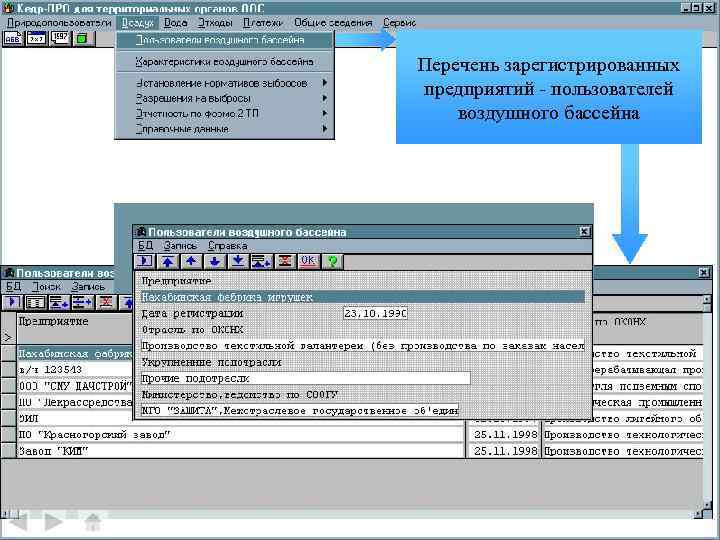Click the gray home icon at bottom left
Viewport: 720px width, 540px height.
point(93,522)
